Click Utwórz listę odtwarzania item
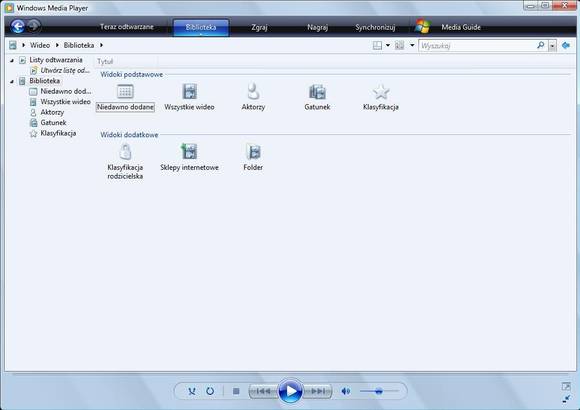Viewport: 580px width, 410px height. tap(65, 70)
